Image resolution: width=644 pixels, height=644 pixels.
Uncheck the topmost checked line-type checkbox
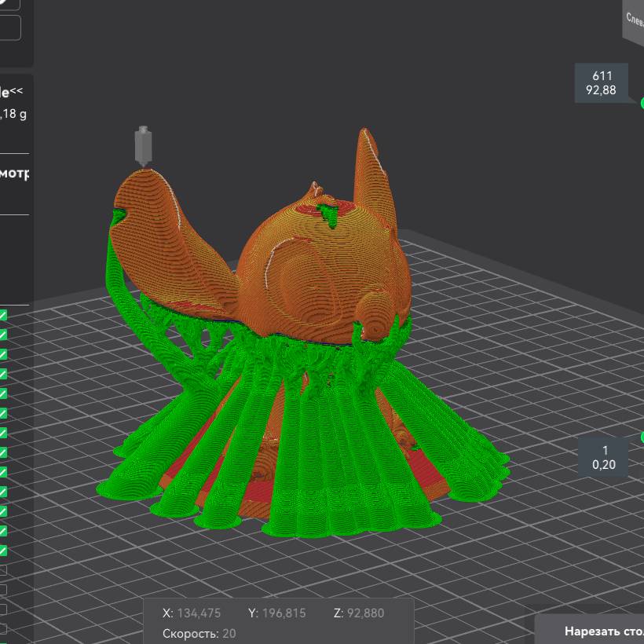(x=3, y=315)
